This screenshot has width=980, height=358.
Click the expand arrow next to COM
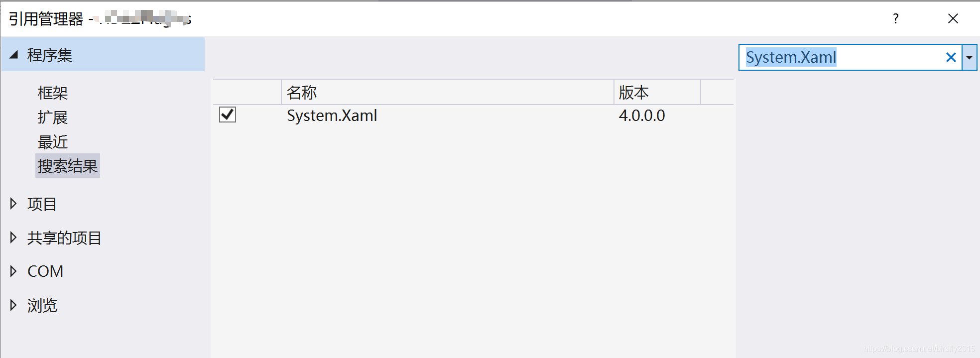13,271
